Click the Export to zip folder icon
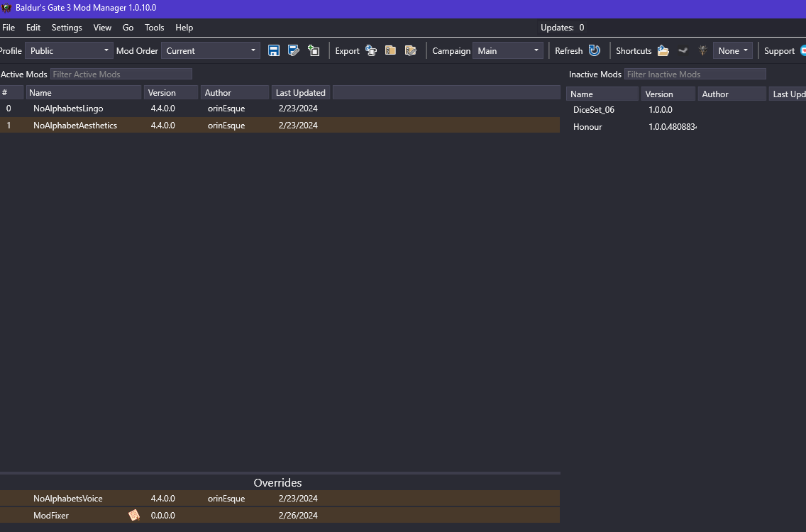 click(x=391, y=50)
